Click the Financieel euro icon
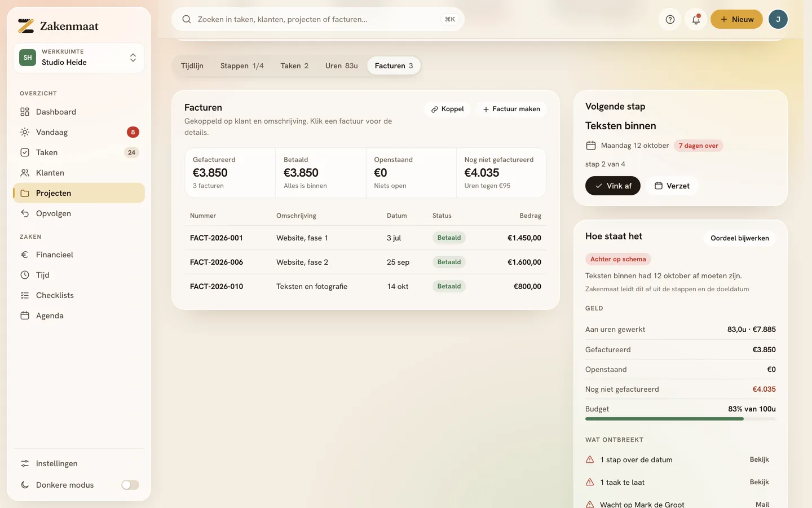 tap(25, 255)
